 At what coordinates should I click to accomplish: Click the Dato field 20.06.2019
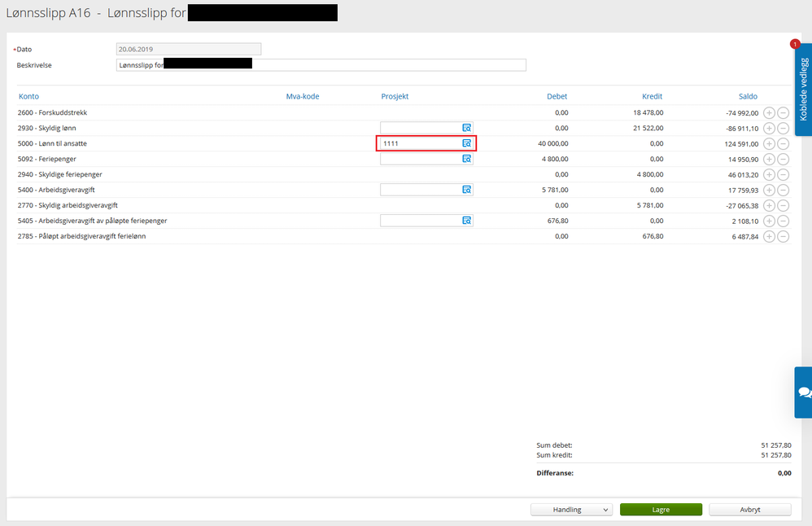click(x=189, y=49)
